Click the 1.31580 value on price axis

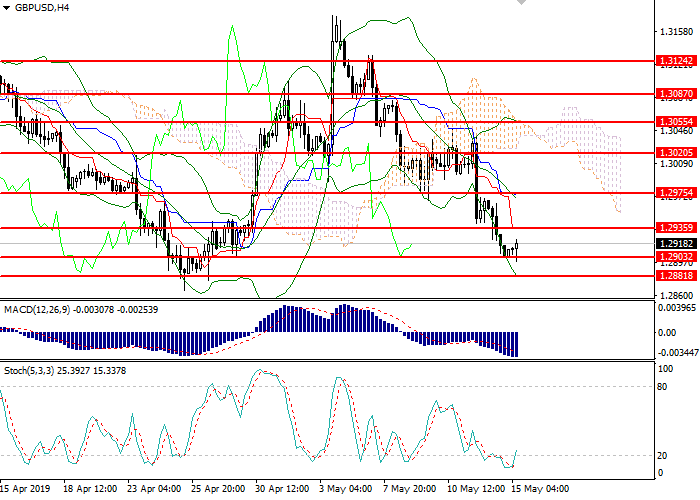[673, 31]
